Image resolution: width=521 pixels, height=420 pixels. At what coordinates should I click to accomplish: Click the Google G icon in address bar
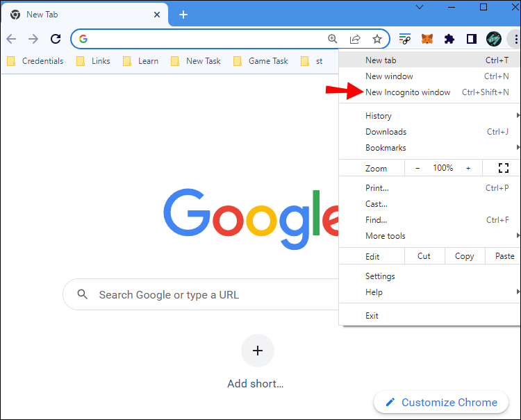(x=83, y=39)
